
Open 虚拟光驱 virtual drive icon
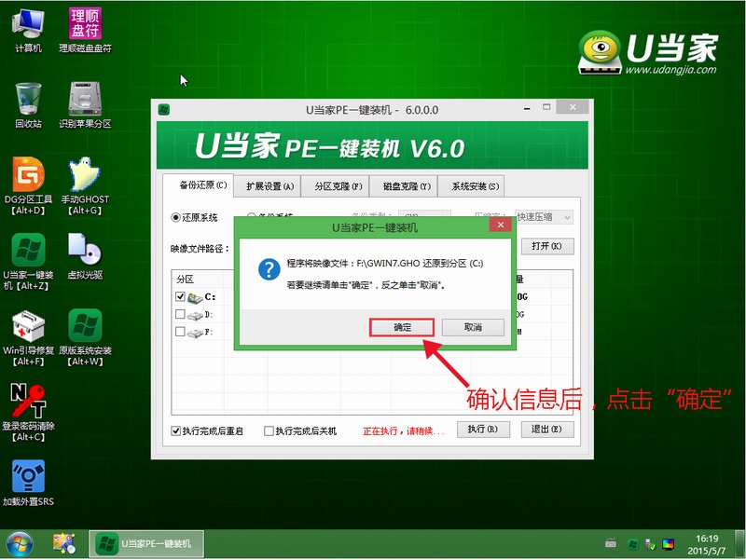[85, 257]
